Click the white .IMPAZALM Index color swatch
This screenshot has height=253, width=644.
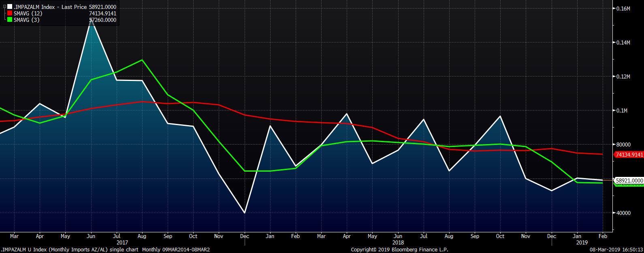[10, 7]
